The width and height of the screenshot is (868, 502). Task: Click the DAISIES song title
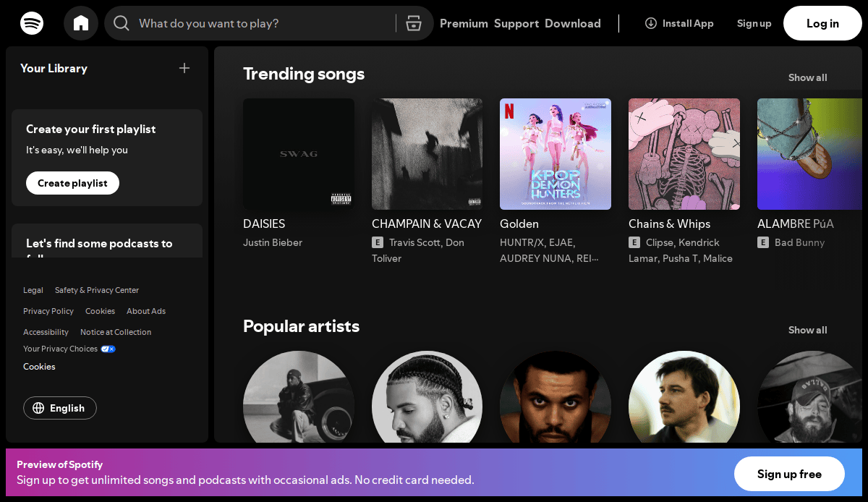point(264,224)
